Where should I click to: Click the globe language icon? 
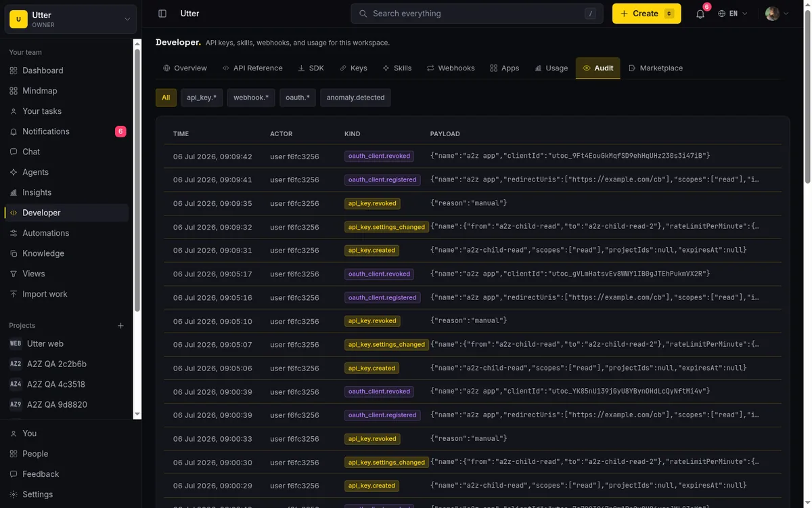tap(722, 14)
